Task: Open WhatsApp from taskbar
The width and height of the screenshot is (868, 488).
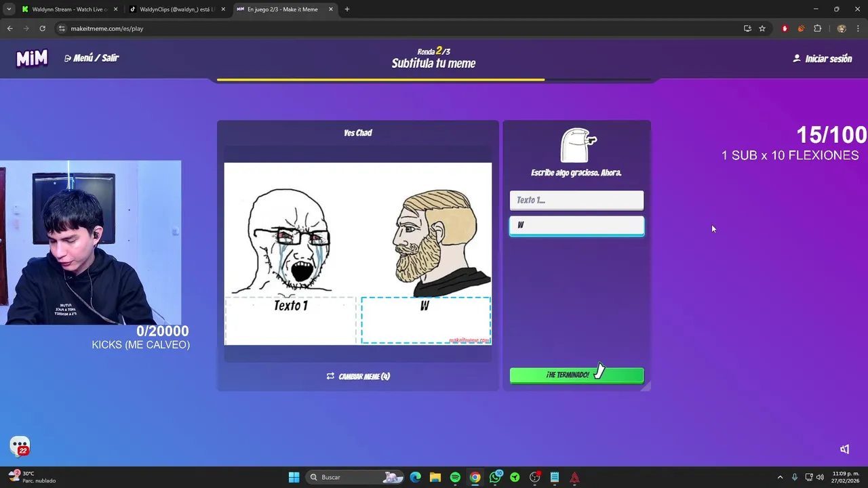Action: [x=495, y=477]
